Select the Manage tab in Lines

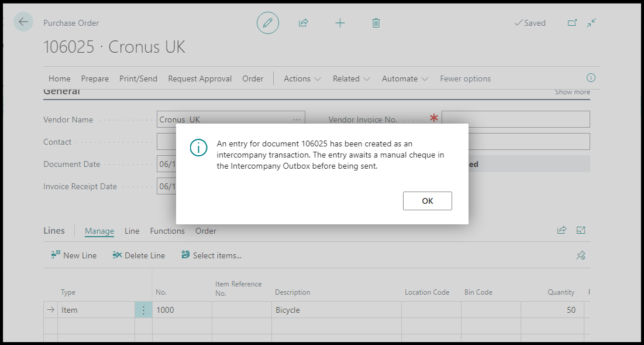(x=99, y=231)
